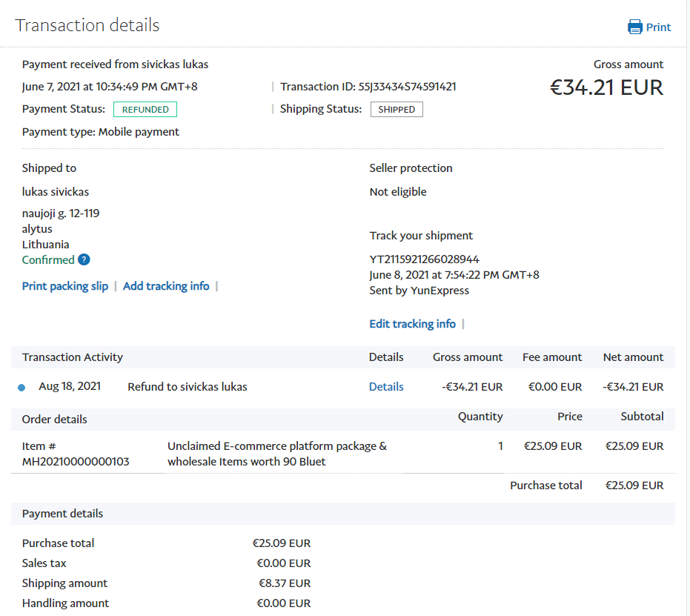Click the printer icon
Screen dimensions: 690x616
(x=635, y=27)
